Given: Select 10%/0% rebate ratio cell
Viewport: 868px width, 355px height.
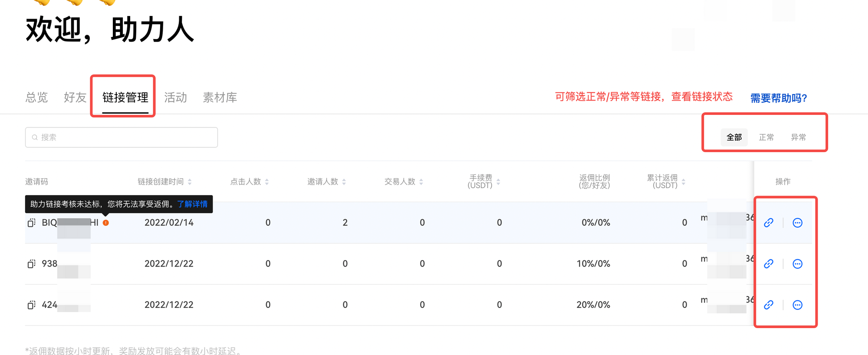Looking at the screenshot, I should (x=593, y=264).
